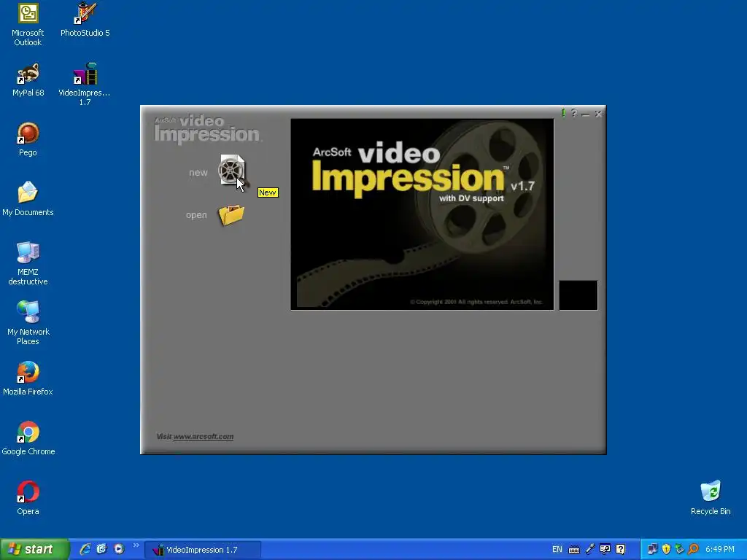Click the second Quick Launch icon
The image size is (747, 560).
point(101,549)
